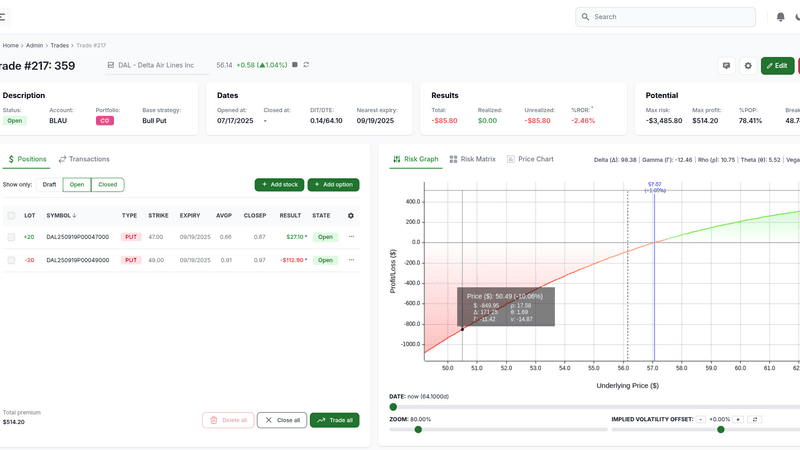Check the DAL250919P00047000 row checkbox

tap(11, 237)
